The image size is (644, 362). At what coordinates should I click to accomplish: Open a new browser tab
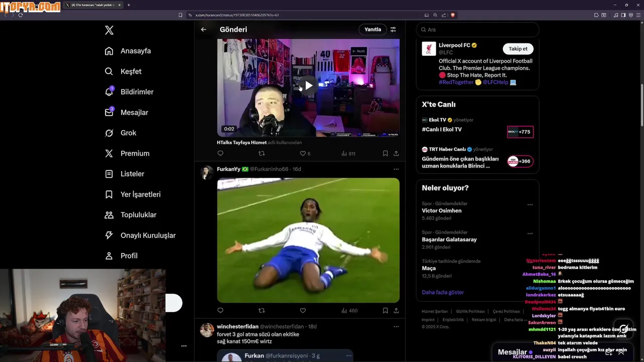click(x=128, y=5)
